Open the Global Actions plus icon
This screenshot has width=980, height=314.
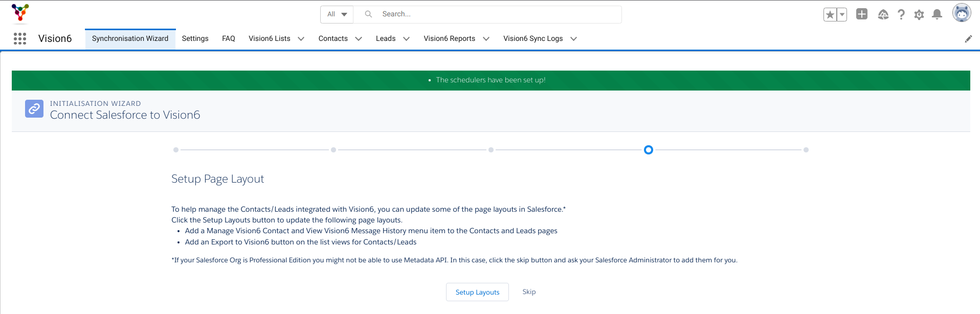(x=862, y=14)
